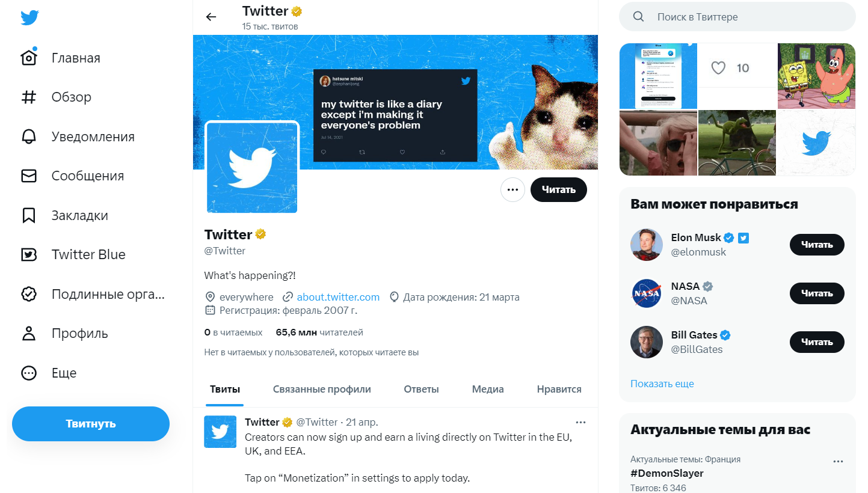Click the Поиск в Твиттере search field
Image resolution: width=868 pixels, height=493 pixels.
pos(737,17)
